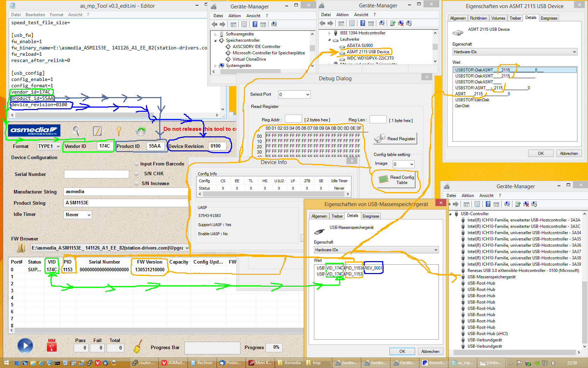Start the process with blue play button
The width and height of the screenshot is (588, 368).
click(x=25, y=346)
